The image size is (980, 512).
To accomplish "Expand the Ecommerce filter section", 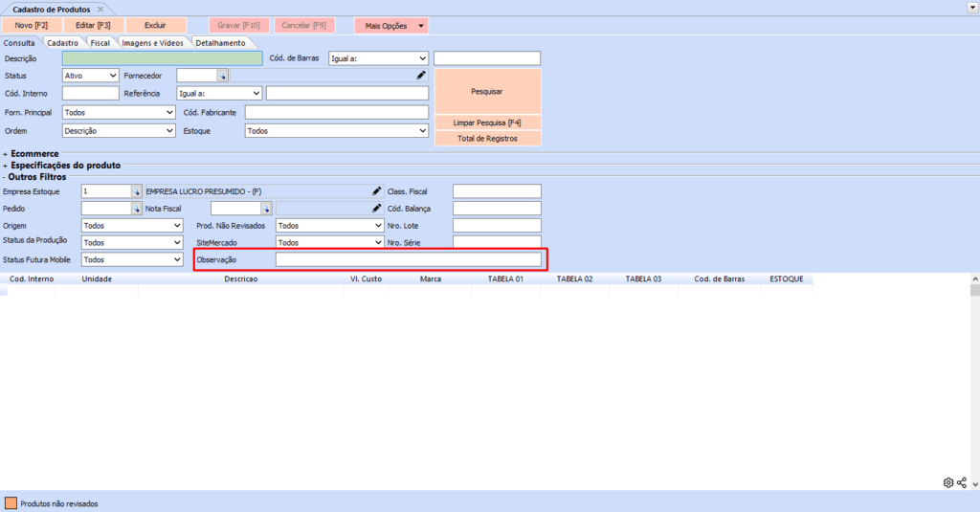I will [6, 153].
